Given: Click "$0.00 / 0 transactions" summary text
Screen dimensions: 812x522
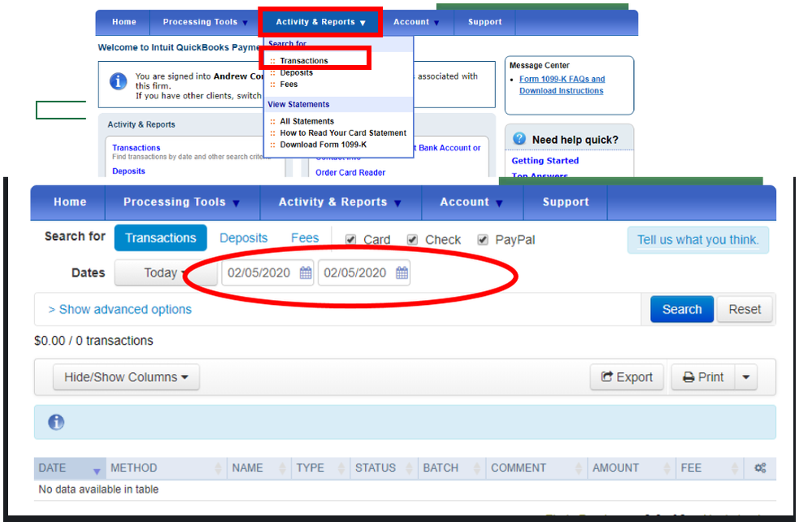Looking at the screenshot, I should [93, 341].
